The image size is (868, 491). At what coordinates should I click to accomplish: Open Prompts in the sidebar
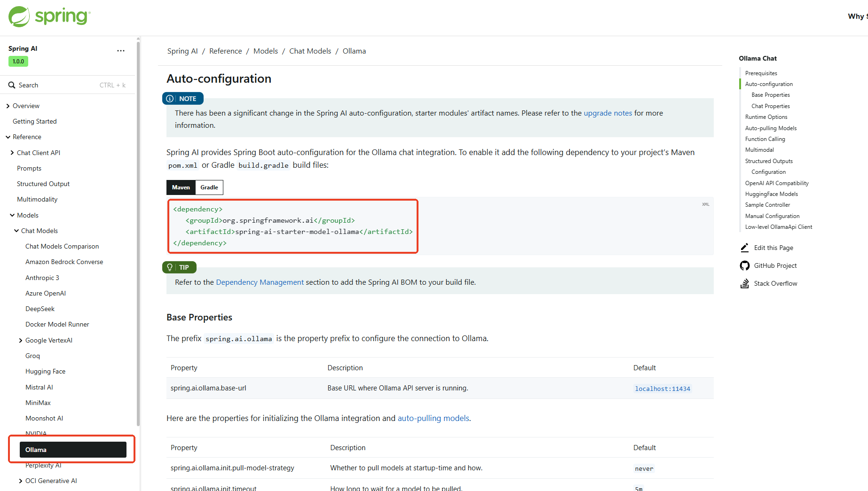(29, 168)
